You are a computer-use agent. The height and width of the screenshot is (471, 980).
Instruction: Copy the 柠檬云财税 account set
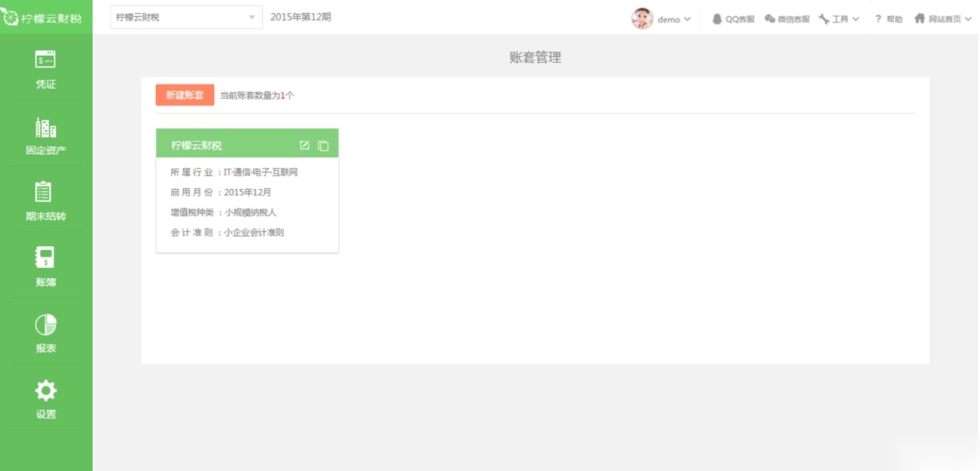[323, 146]
